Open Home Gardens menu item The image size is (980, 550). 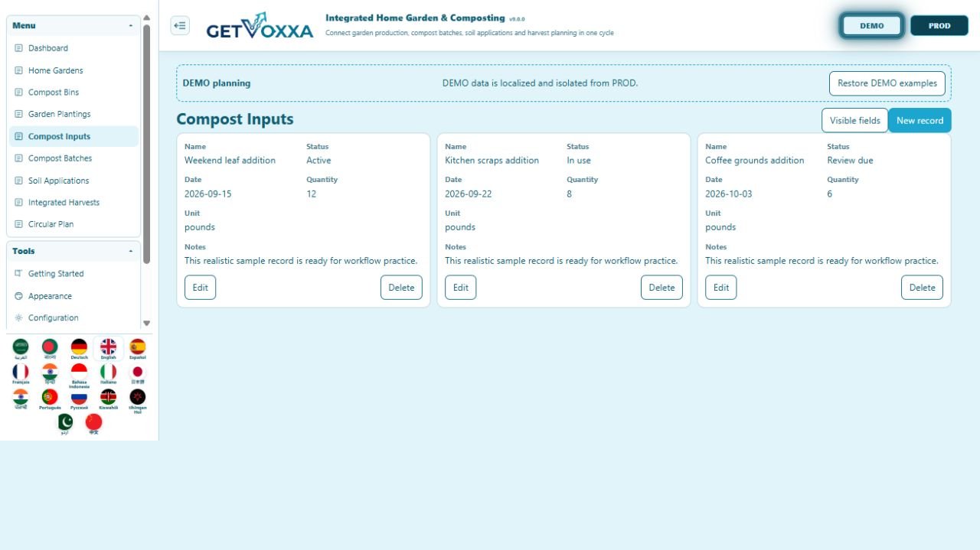73,70
